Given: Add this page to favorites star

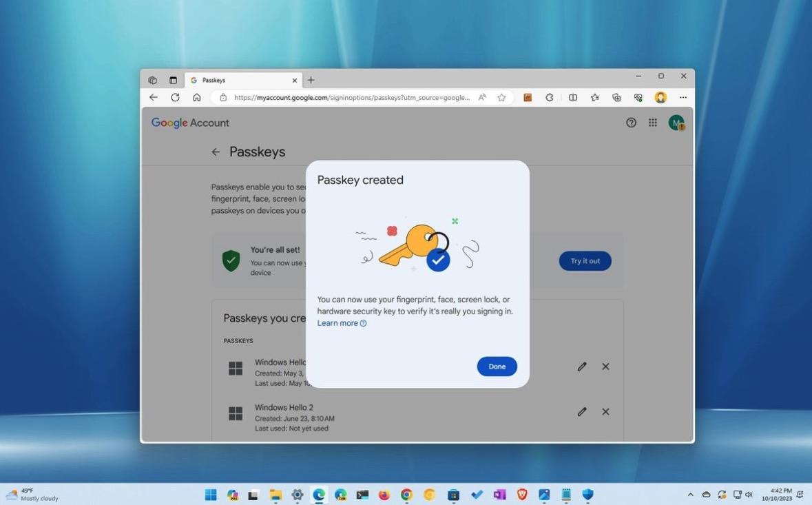Looking at the screenshot, I should pos(501,97).
